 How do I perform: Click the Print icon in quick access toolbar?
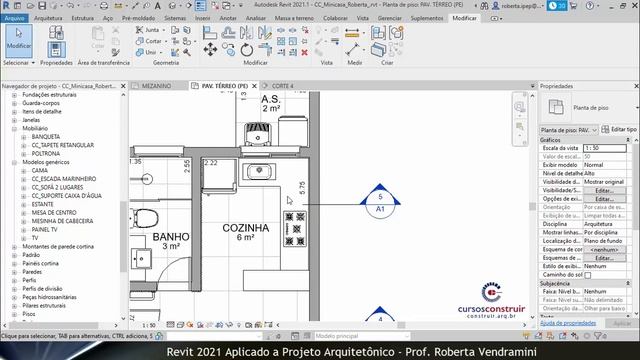104,6
